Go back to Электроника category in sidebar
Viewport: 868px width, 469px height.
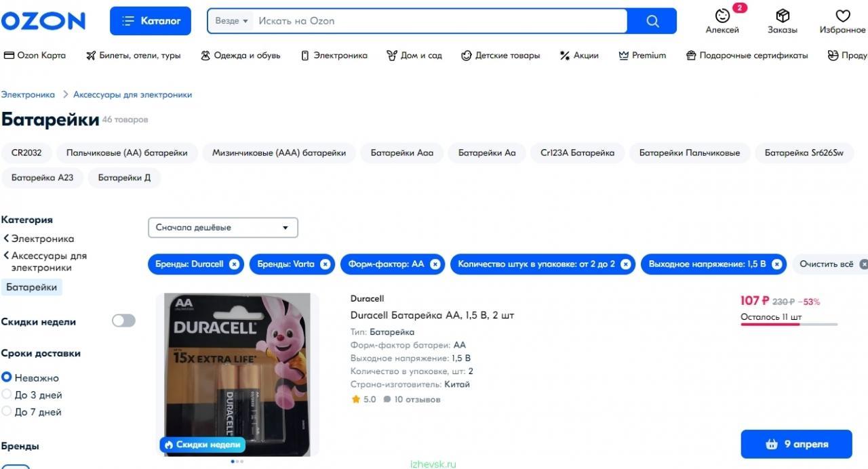38,239
